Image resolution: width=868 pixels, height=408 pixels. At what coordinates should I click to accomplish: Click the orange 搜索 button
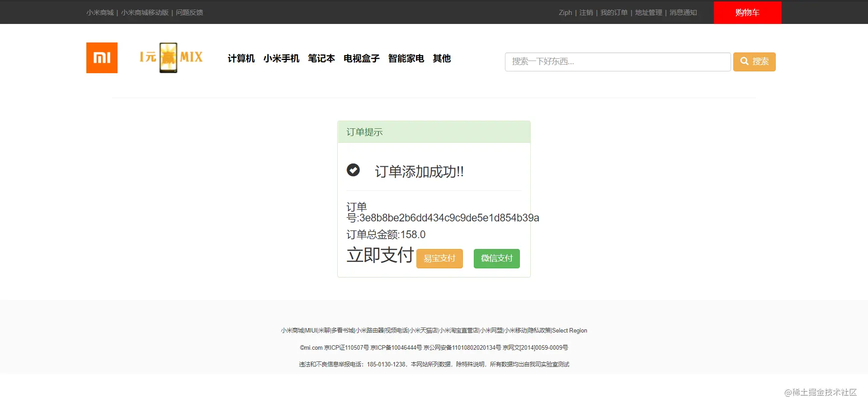(x=754, y=62)
